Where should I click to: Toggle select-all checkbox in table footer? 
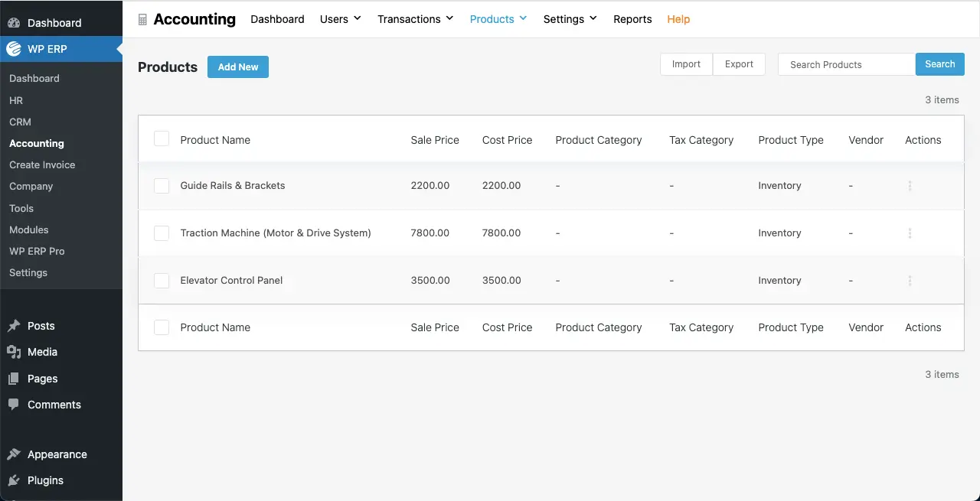pos(162,327)
